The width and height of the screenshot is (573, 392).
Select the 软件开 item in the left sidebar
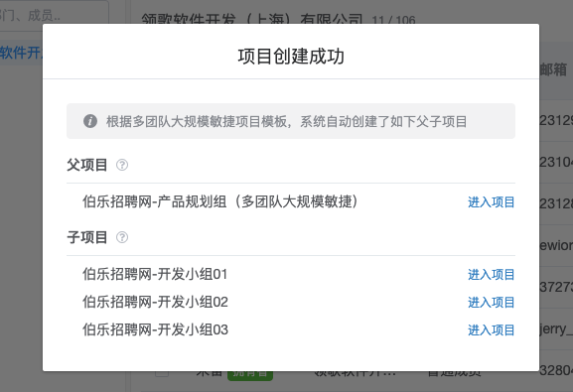tap(21, 53)
